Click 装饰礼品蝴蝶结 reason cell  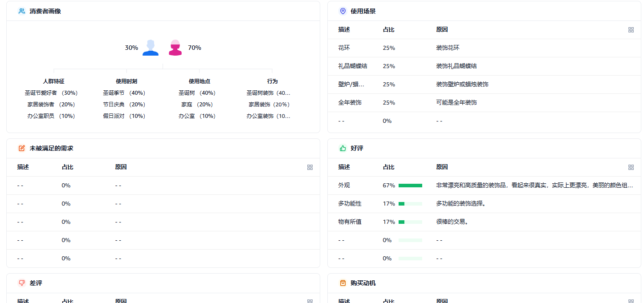point(457,66)
